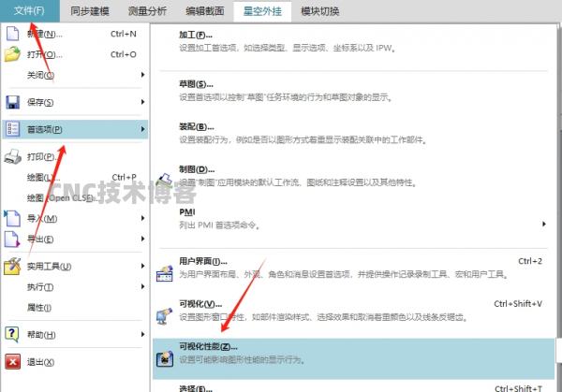This screenshot has height=392, width=562.
Task: Switch to the 同步建模 tab
Action: pyautogui.click(x=89, y=11)
